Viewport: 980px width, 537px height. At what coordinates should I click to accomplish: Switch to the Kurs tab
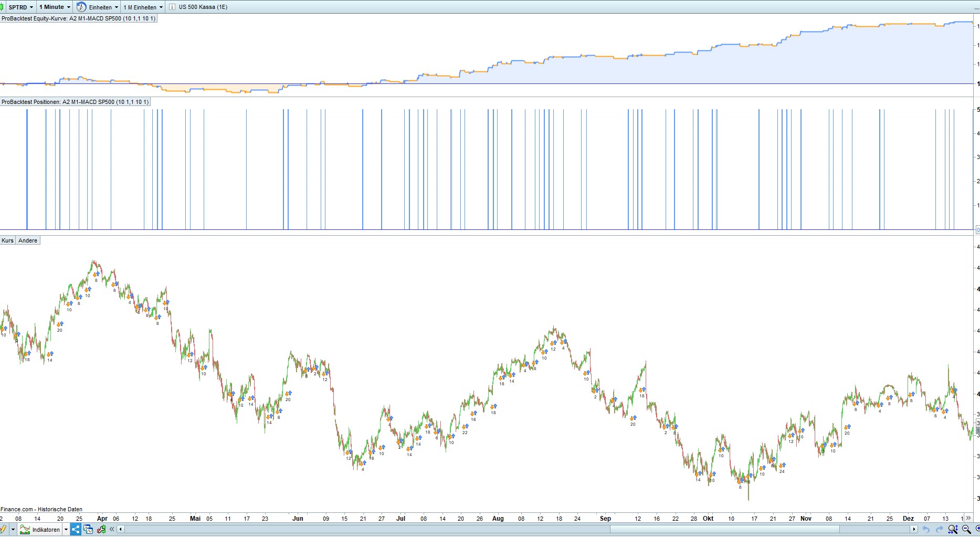7,240
